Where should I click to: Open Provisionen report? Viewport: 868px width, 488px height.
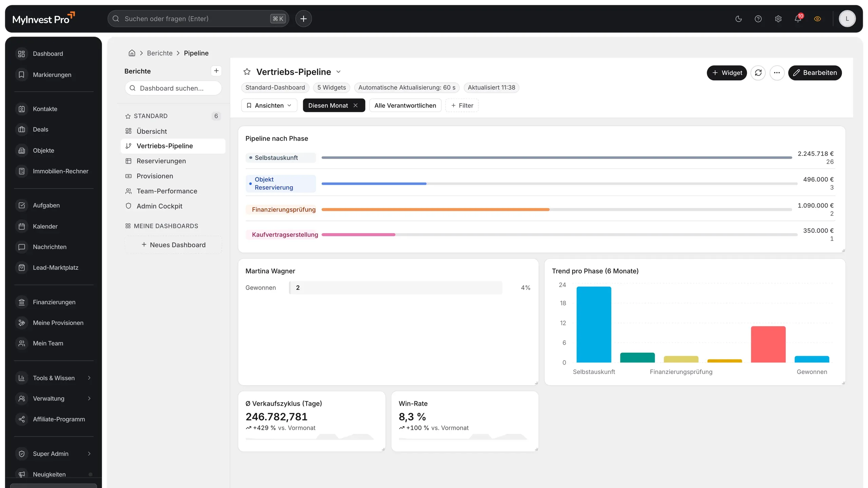click(173, 176)
